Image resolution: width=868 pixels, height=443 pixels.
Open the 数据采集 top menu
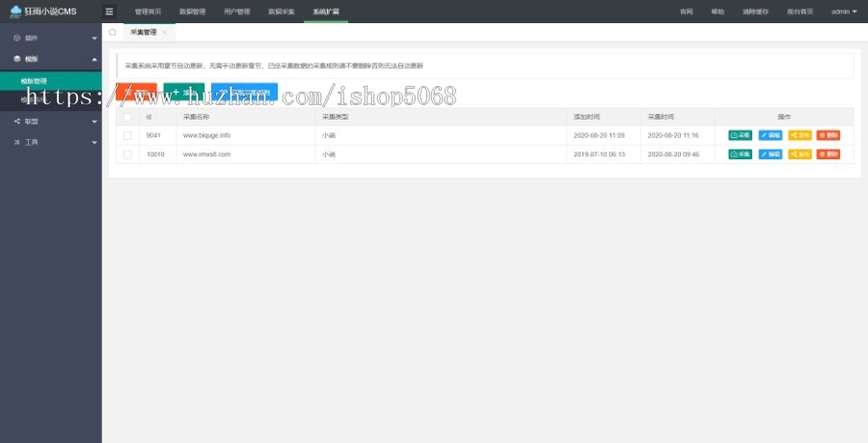pos(282,11)
